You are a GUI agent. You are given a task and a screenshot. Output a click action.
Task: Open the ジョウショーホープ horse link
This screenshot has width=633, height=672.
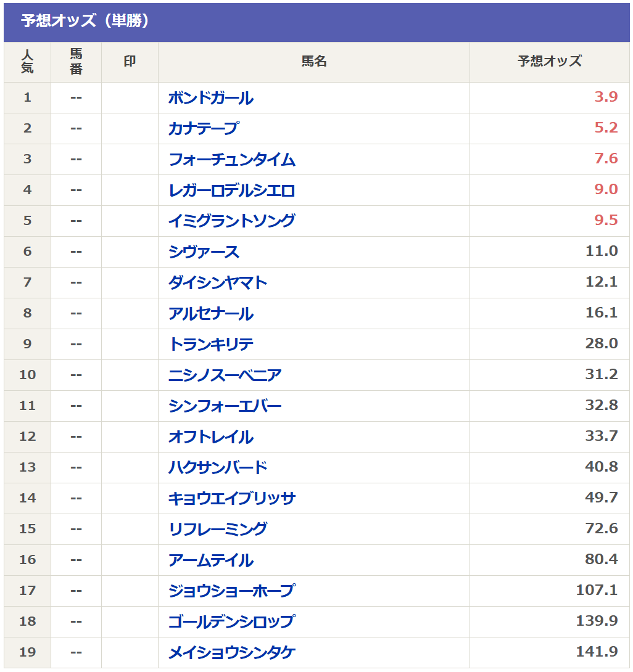pyautogui.click(x=231, y=591)
